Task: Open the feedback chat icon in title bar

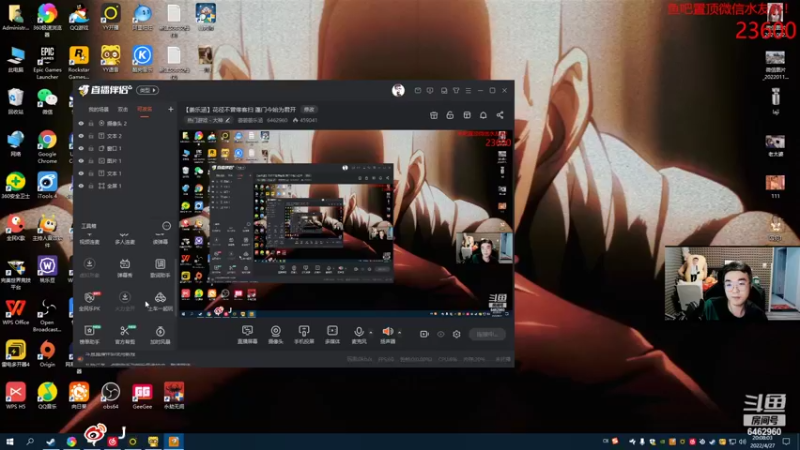Action: 430,90
